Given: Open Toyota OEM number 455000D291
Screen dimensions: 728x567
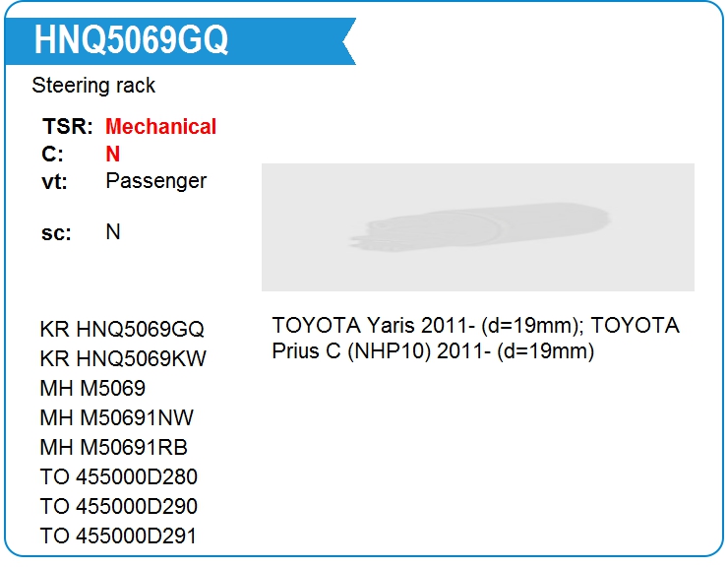Looking at the screenshot, I should 118,535.
